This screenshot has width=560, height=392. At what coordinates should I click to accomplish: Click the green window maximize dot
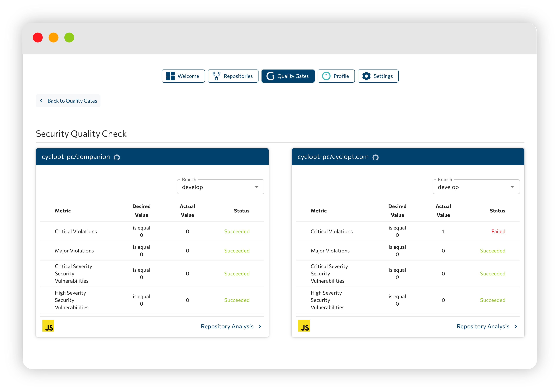[69, 38]
